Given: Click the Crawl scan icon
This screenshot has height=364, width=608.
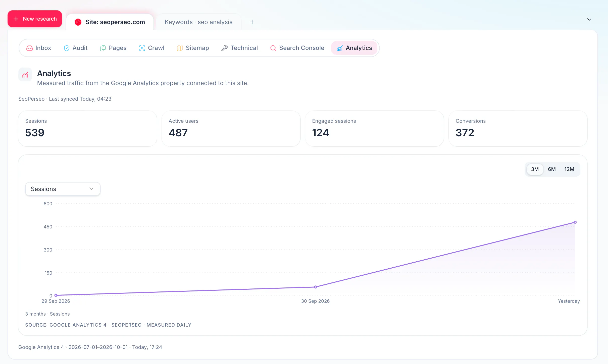Looking at the screenshot, I should point(142,48).
